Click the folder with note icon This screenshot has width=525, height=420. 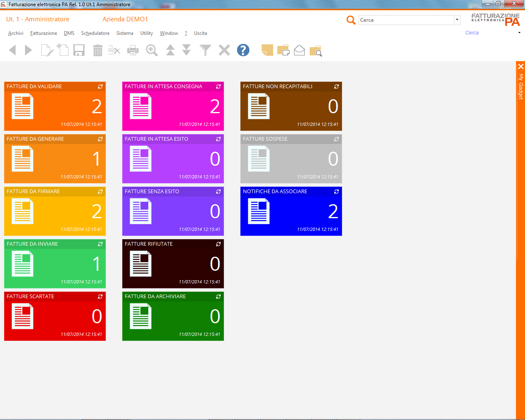click(x=283, y=50)
